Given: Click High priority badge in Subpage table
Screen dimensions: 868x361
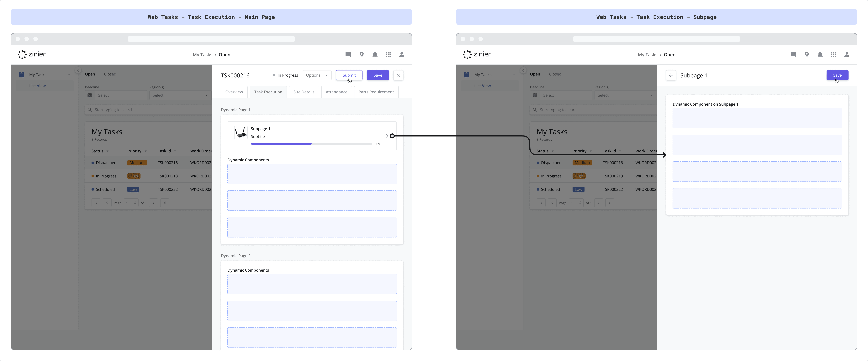Looking at the screenshot, I should pos(579,176).
